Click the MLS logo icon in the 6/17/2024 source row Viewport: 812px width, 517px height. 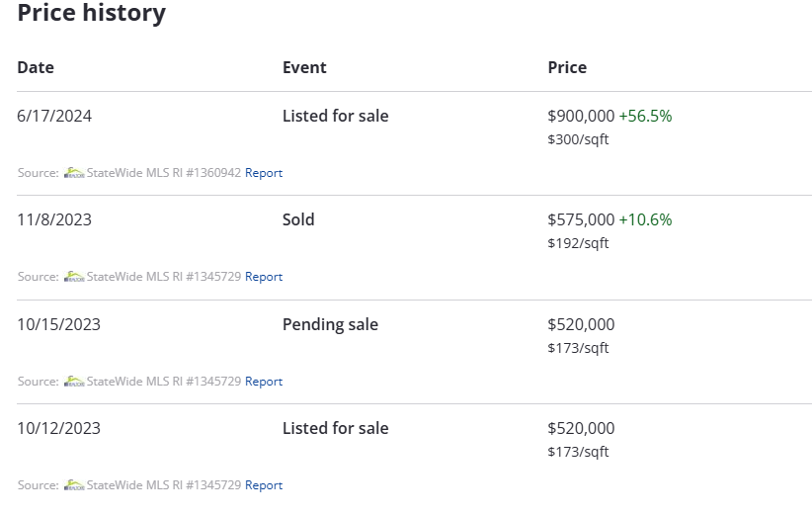point(74,173)
